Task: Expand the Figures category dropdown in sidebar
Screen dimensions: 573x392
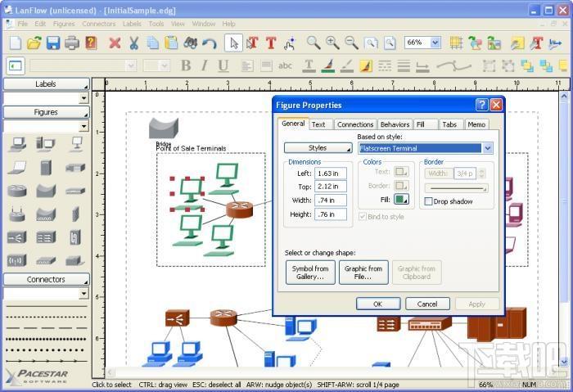Action: [83, 126]
